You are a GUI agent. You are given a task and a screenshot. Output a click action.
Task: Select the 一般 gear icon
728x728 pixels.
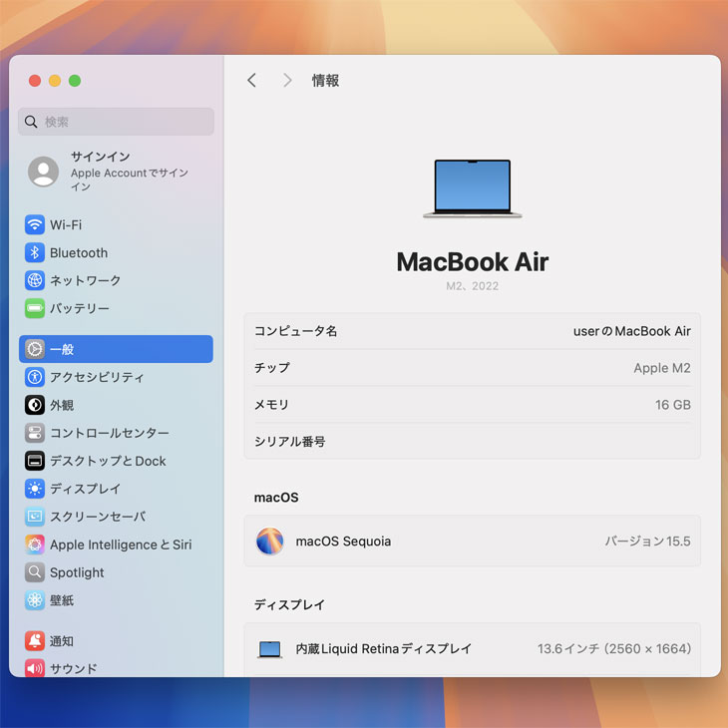(x=35, y=349)
